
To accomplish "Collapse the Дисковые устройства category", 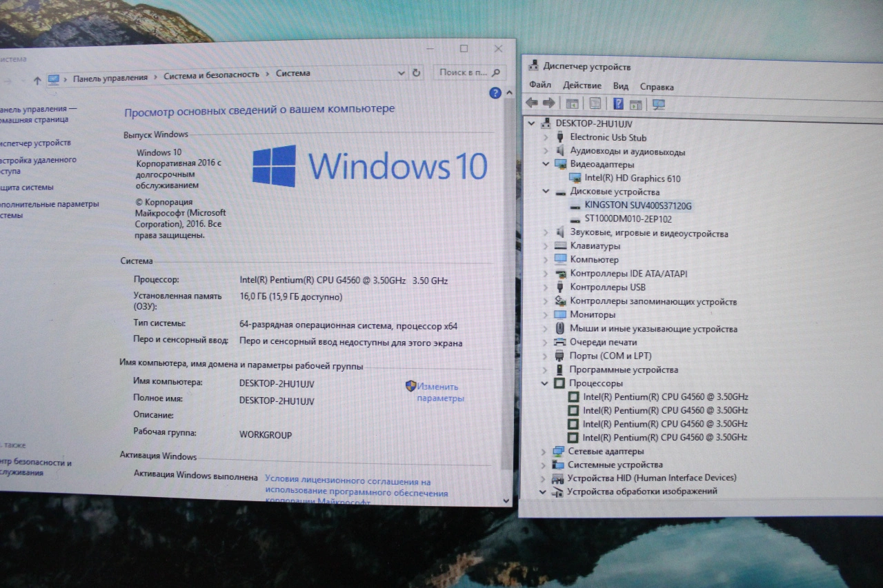I will coord(546,192).
